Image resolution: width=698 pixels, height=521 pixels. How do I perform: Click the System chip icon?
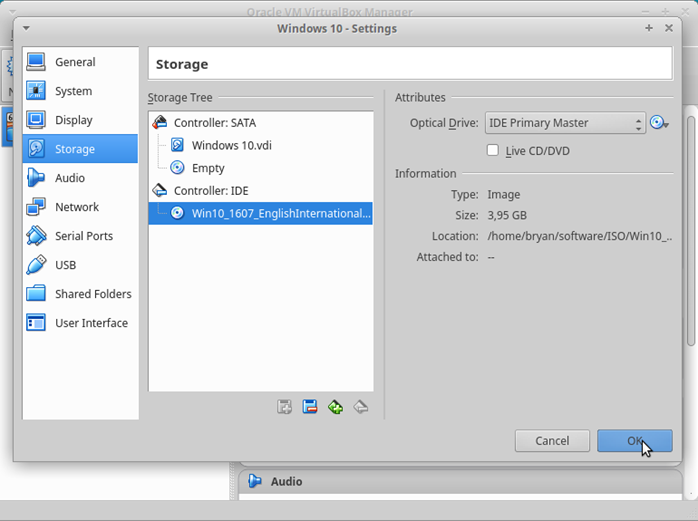point(36,90)
